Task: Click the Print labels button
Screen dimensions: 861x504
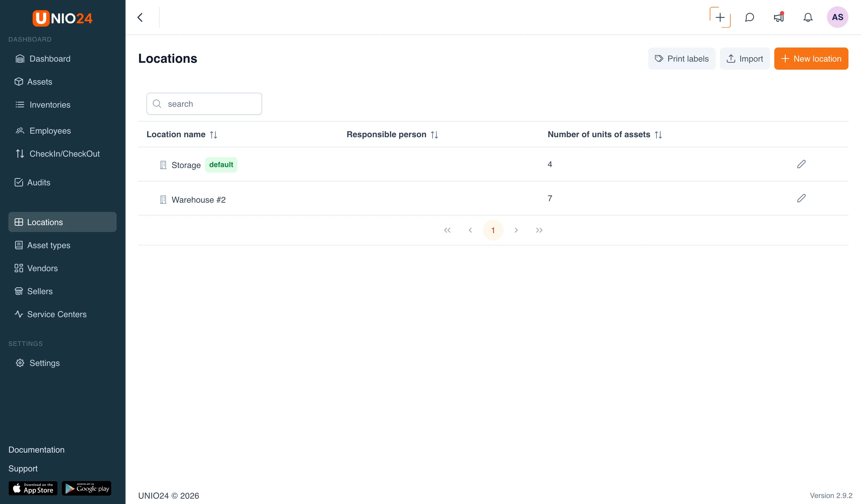Action: click(x=682, y=59)
